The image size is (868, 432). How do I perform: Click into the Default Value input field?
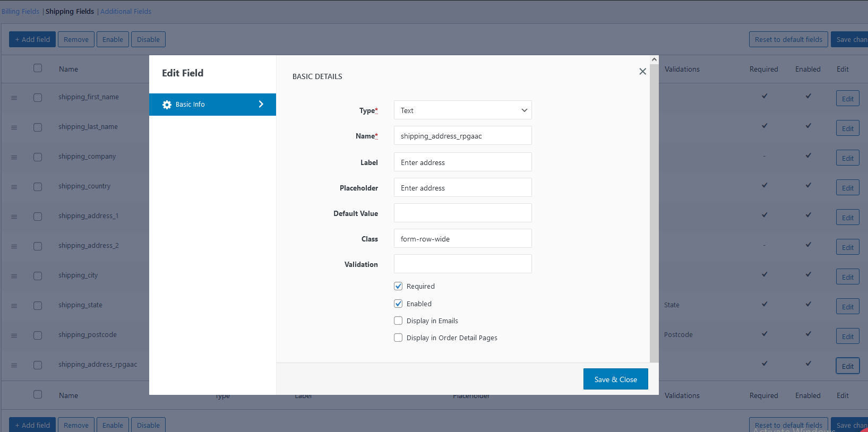point(462,213)
